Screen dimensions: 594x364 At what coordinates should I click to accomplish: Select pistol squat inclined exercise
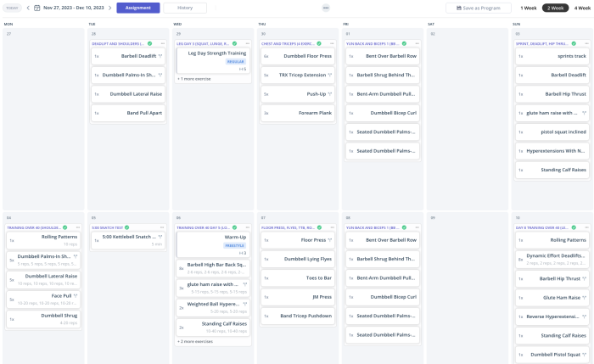[552, 132]
